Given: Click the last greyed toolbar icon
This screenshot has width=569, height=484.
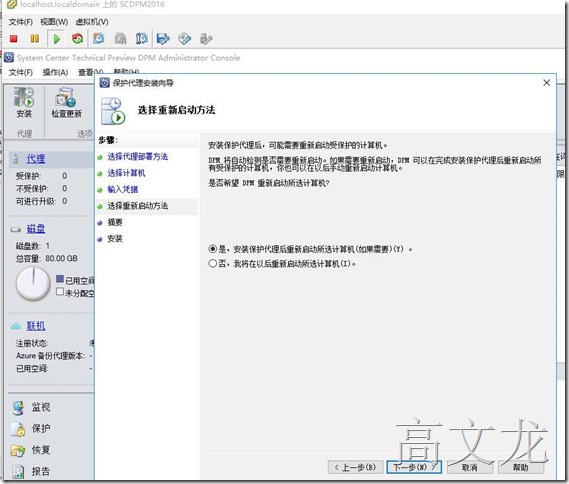Looking at the screenshot, I should 206,38.
